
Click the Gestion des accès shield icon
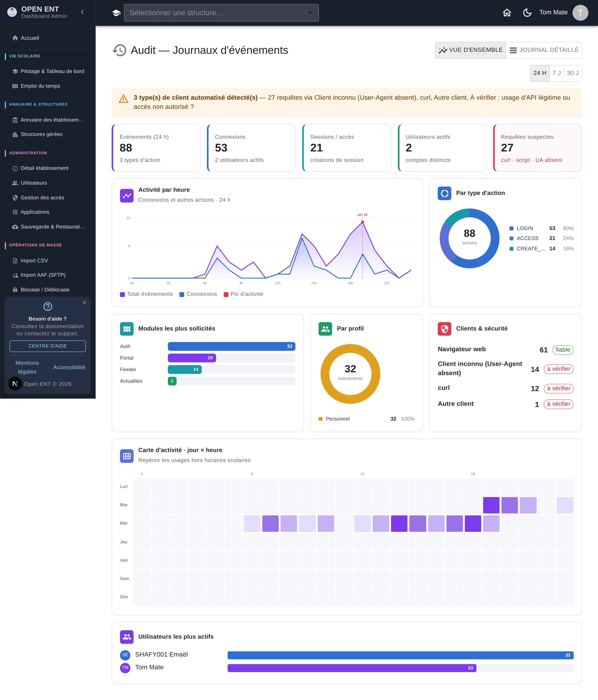click(x=15, y=198)
